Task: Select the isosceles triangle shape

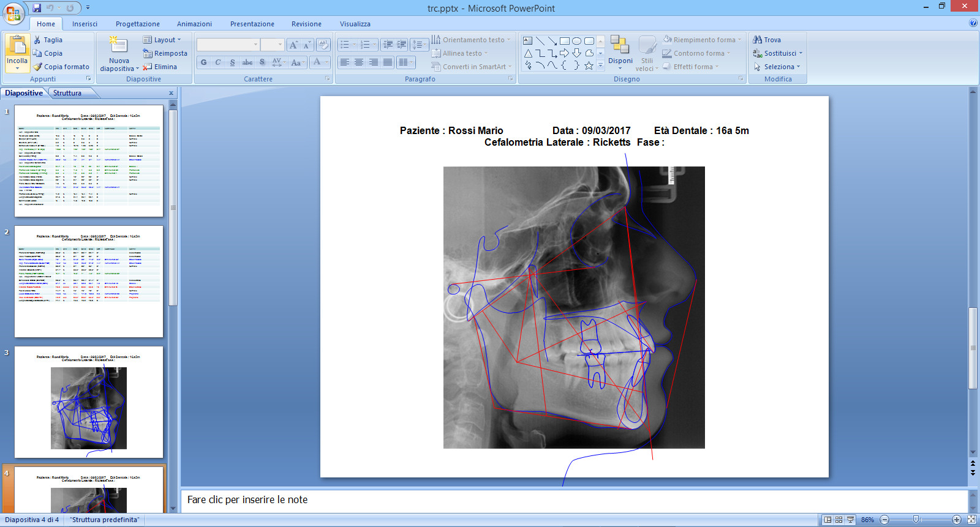Action: pyautogui.click(x=528, y=53)
